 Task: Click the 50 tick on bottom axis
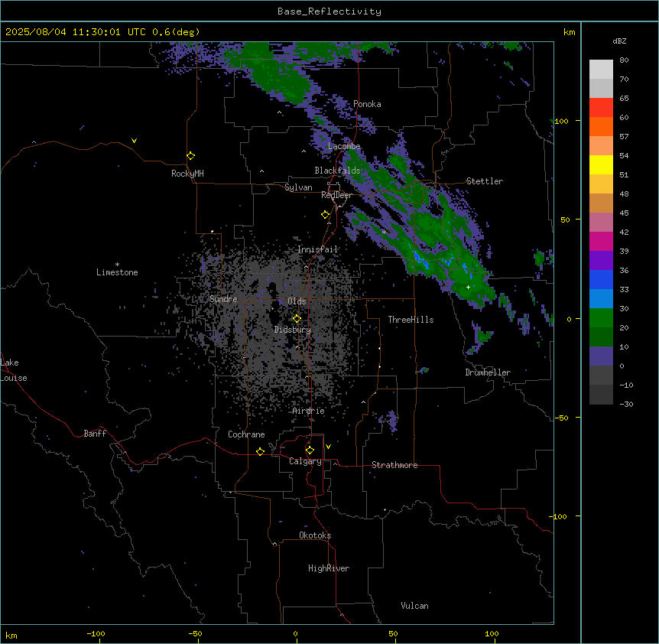pos(393,633)
